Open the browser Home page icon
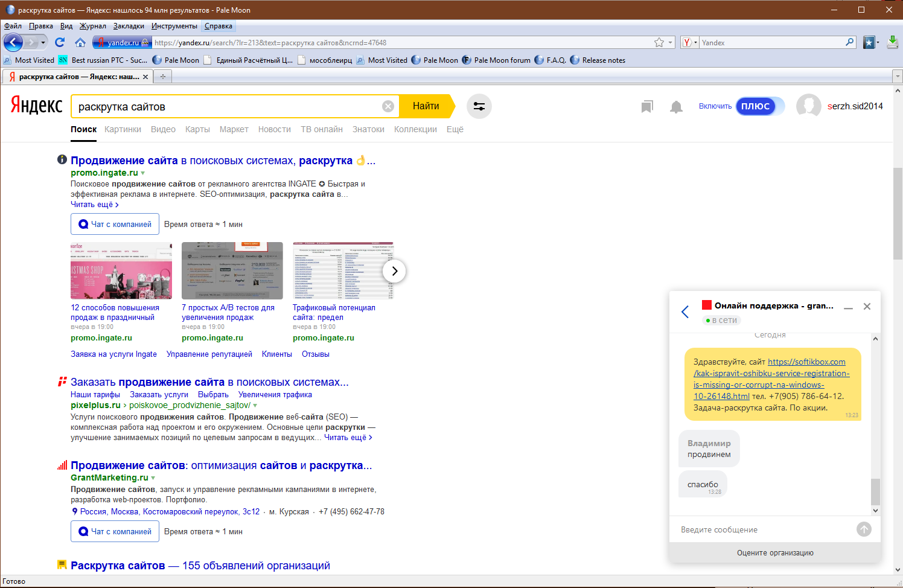Viewport: 903px width, 588px height. tap(80, 42)
